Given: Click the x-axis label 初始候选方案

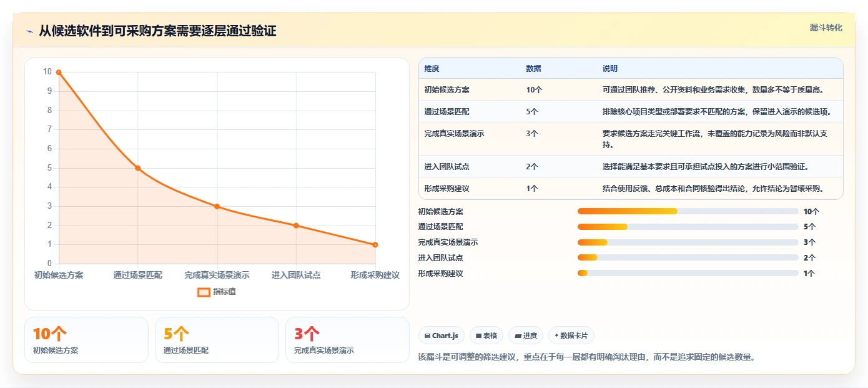Looking at the screenshot, I should pos(59,275).
